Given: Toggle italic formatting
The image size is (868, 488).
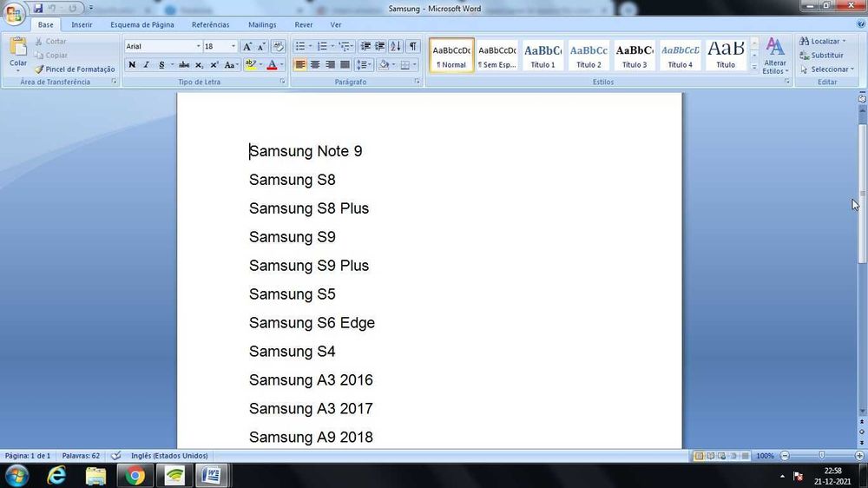Looking at the screenshot, I should 146,65.
